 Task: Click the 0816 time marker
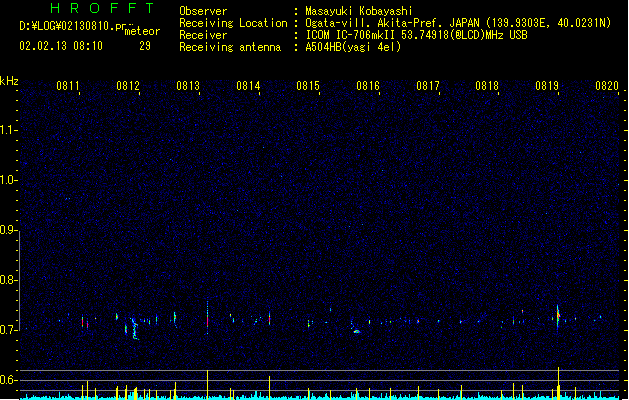tap(368, 86)
